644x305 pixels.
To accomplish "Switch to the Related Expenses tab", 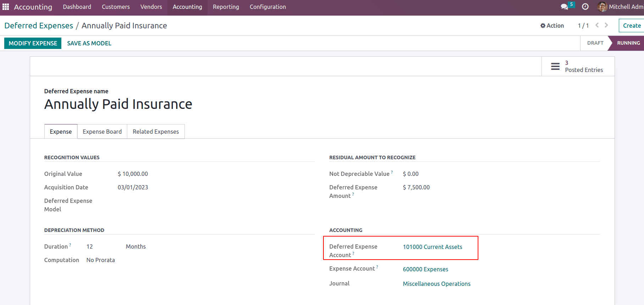I will tap(156, 132).
